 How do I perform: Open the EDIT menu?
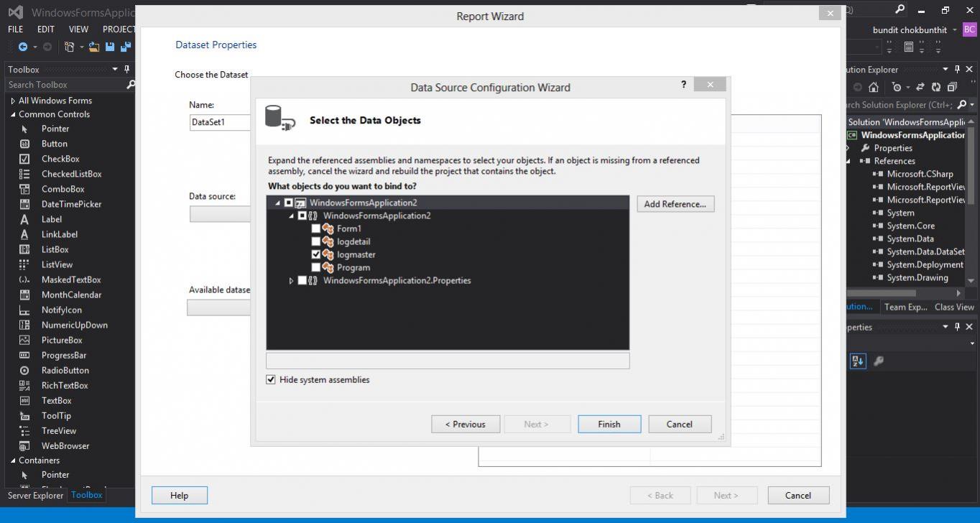point(46,29)
